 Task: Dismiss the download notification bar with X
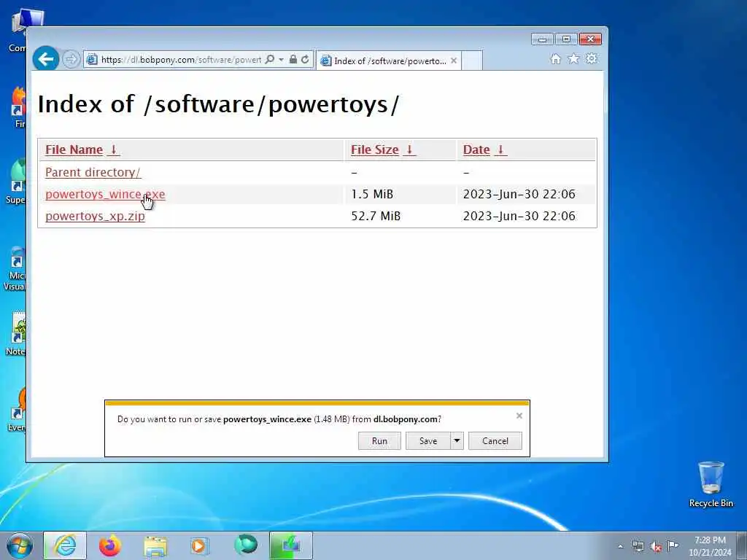pos(519,416)
